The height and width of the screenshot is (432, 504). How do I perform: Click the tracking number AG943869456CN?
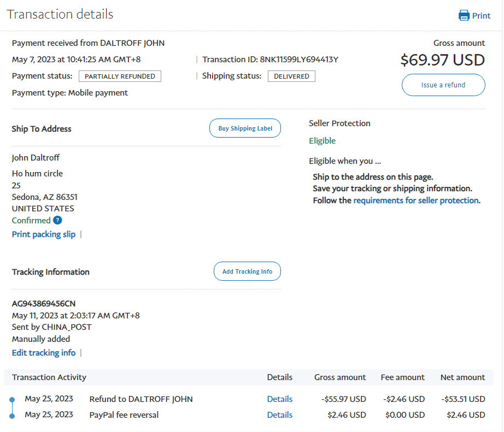point(44,304)
